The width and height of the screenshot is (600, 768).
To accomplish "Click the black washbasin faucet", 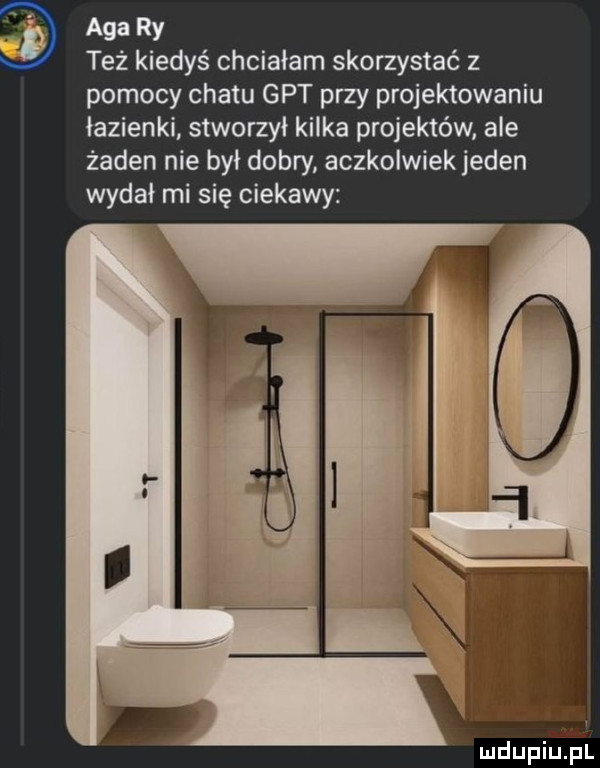I will 513,502.
